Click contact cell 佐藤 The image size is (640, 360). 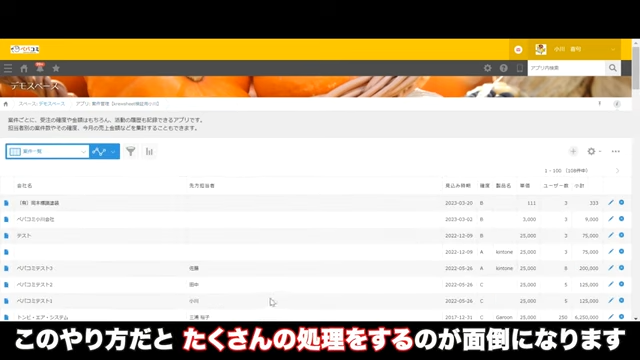click(194, 268)
